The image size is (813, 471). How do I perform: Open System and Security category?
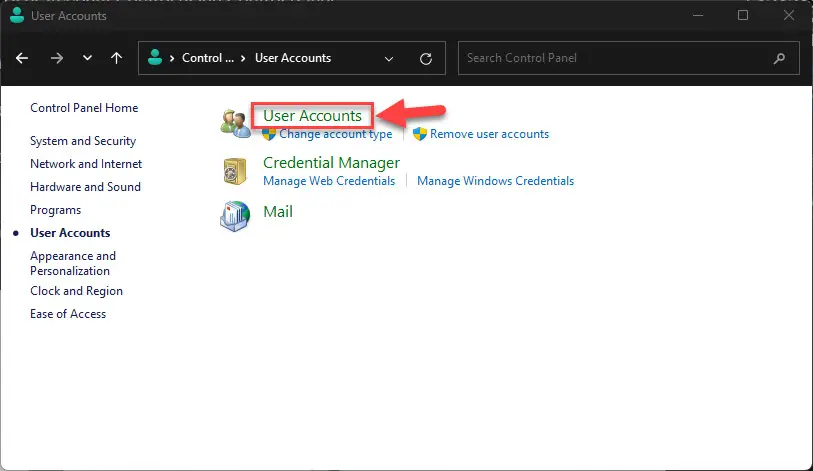(x=83, y=141)
